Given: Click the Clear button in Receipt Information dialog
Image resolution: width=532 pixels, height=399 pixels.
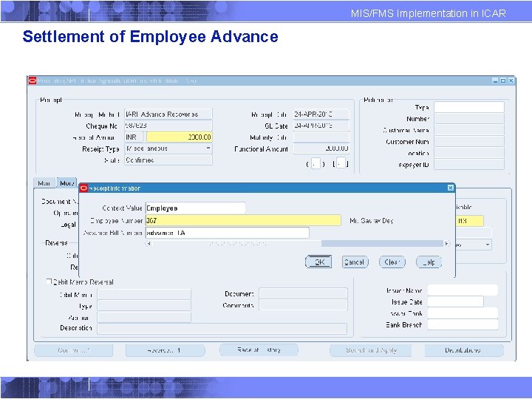Looking at the screenshot, I should point(392,262).
